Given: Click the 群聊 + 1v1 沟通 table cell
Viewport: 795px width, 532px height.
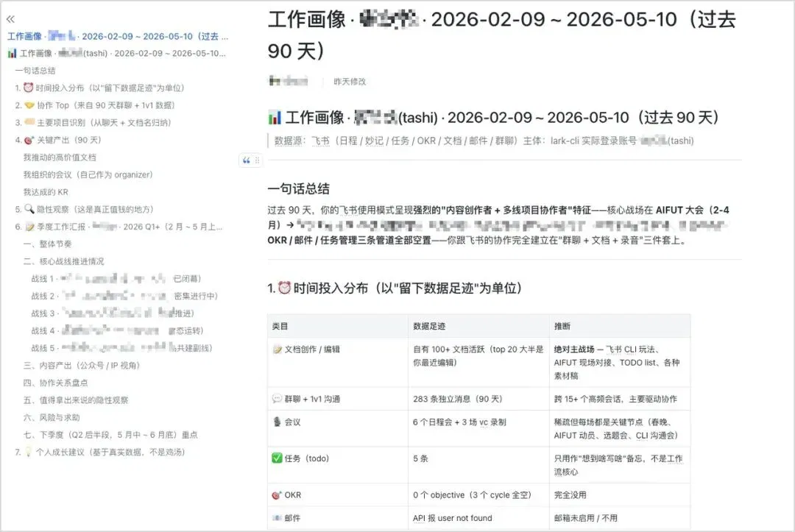Looking at the screenshot, I should pyautogui.click(x=338, y=399).
